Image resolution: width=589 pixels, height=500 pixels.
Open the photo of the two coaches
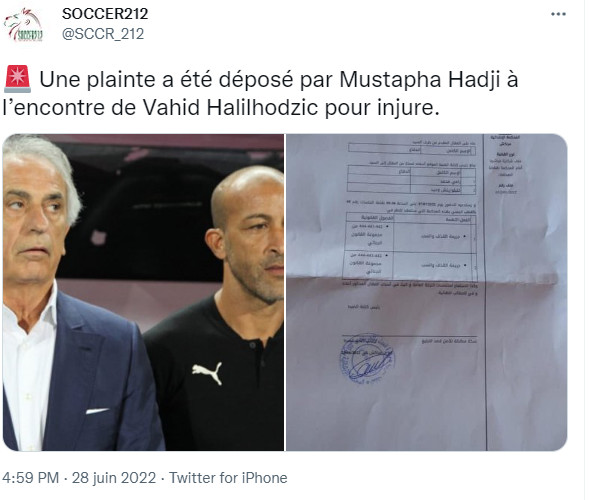coord(143,292)
